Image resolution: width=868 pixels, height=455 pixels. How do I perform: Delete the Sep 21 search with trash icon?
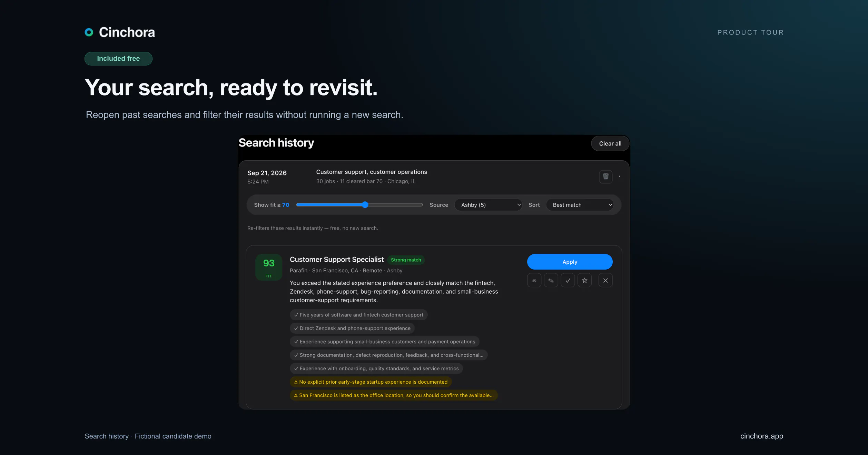[x=605, y=176]
